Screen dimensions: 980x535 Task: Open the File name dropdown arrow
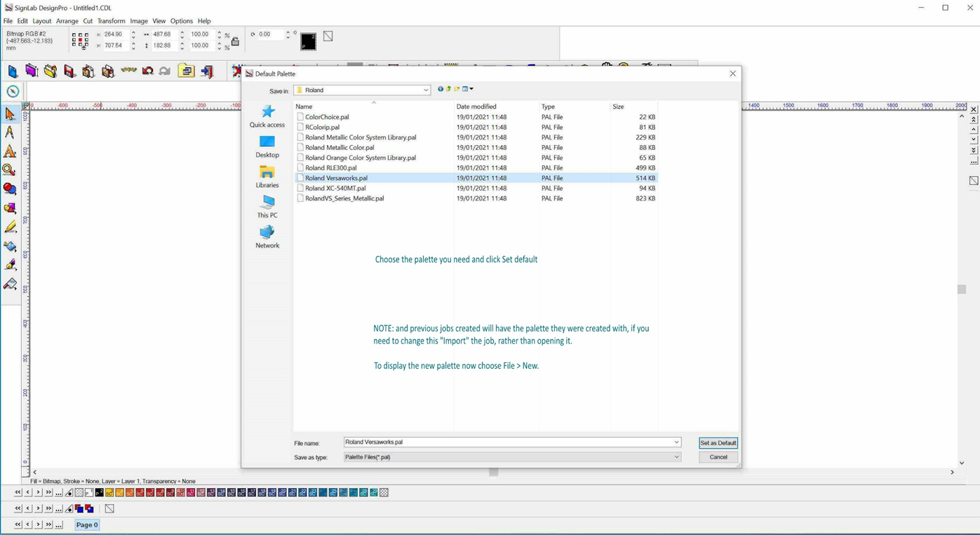pyautogui.click(x=676, y=442)
